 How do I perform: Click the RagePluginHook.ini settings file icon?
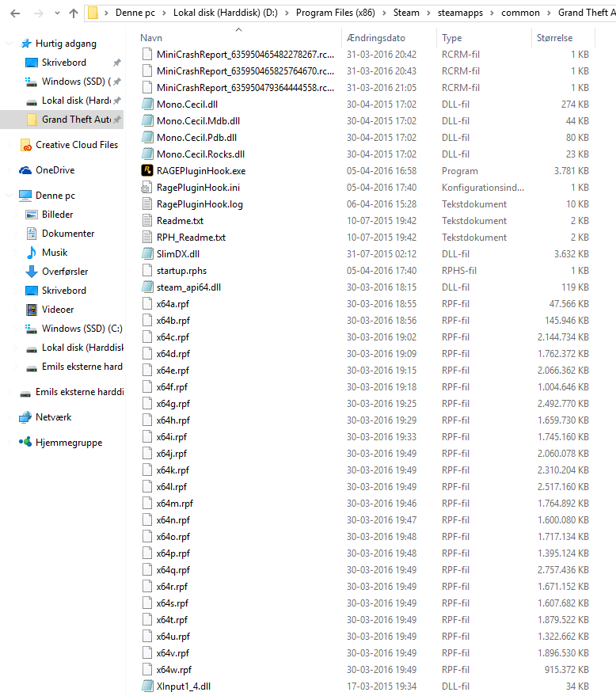[147, 188]
